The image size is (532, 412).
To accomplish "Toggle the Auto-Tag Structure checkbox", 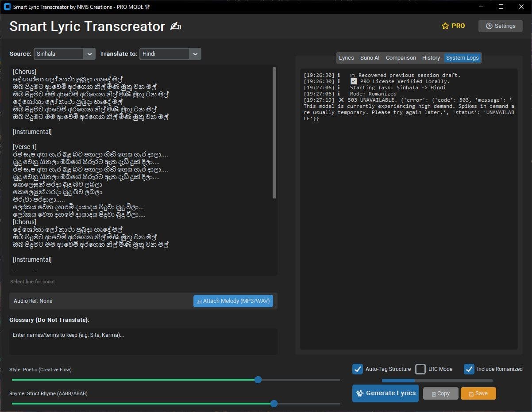I will tap(358, 369).
